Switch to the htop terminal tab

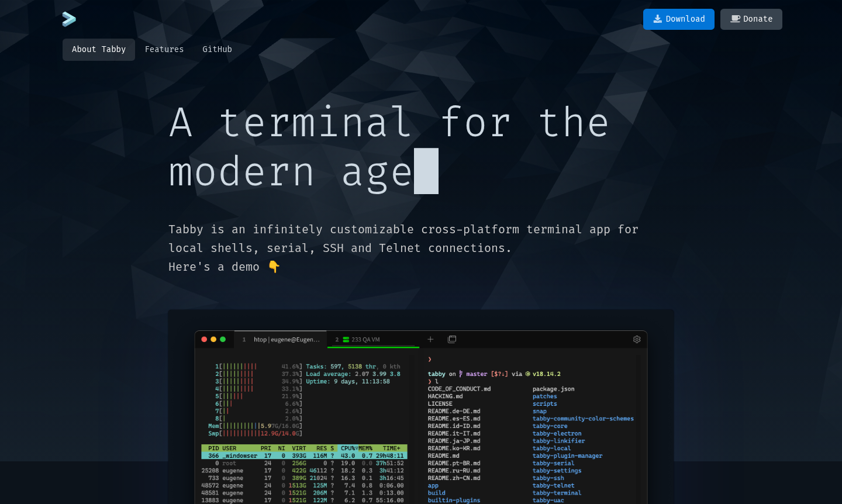coord(281,339)
